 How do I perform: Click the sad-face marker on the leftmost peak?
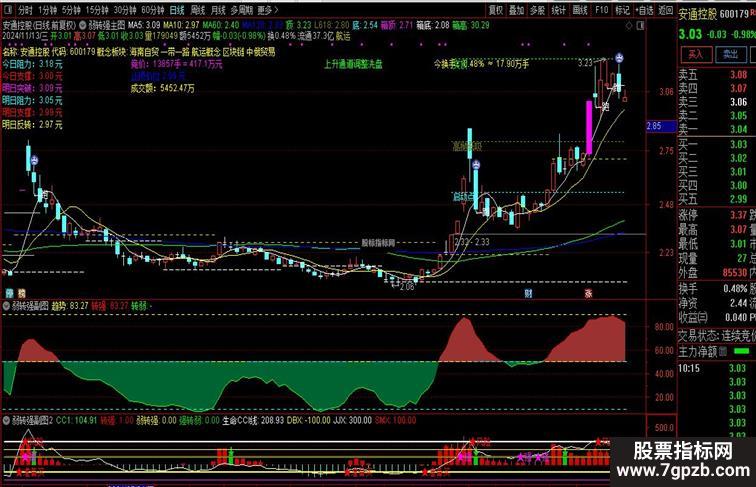pyautogui.click(x=35, y=160)
